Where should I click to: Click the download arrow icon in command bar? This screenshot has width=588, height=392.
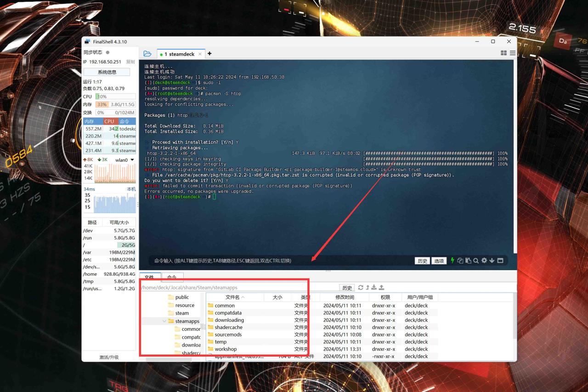[x=492, y=261]
